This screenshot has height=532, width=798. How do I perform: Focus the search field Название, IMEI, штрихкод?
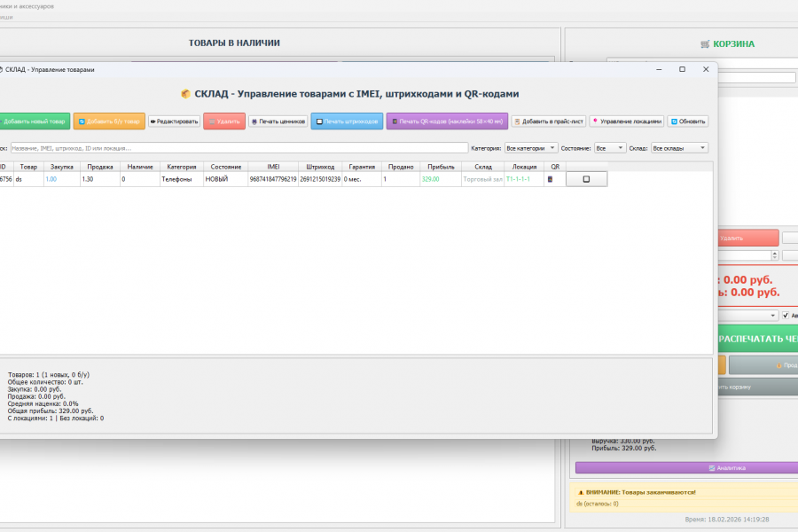[x=239, y=148]
